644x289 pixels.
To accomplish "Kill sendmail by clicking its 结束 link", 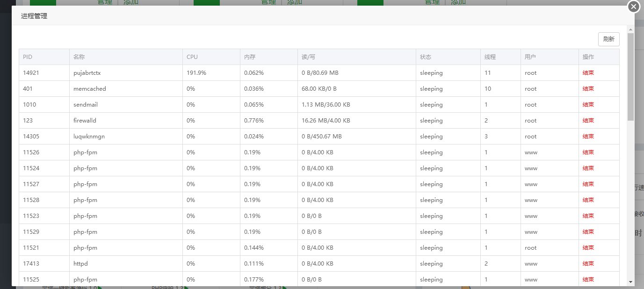I will [588, 105].
